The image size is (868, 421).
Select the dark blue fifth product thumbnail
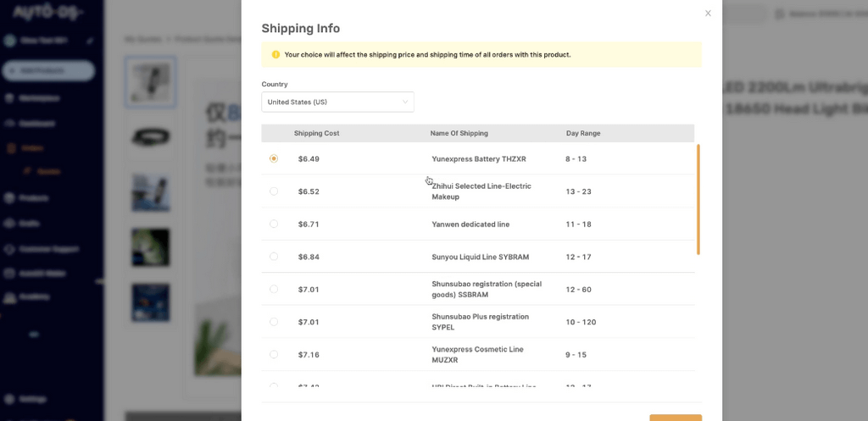tap(151, 302)
